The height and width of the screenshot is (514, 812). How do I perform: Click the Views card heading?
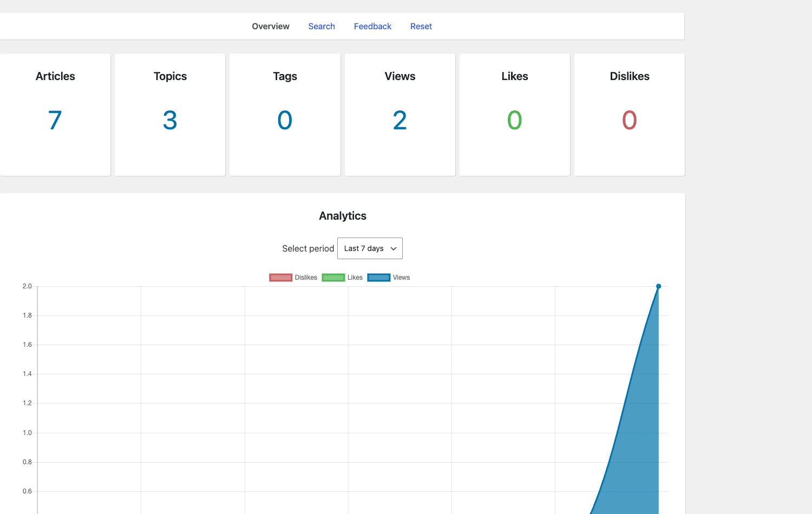pyautogui.click(x=400, y=76)
